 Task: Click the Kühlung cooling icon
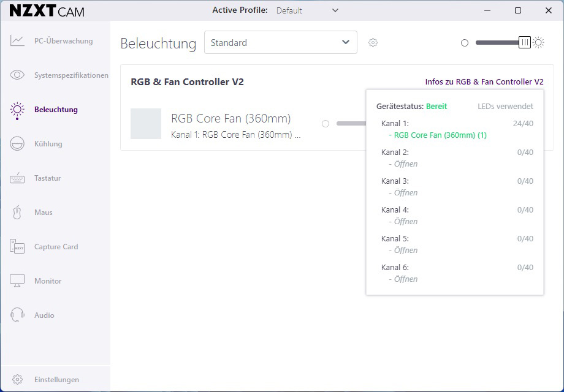click(17, 144)
